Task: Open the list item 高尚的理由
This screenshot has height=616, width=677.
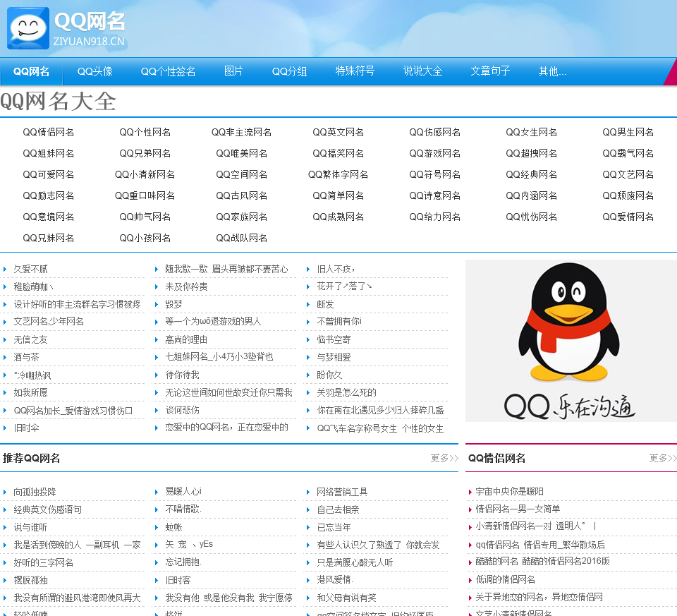Action: 186,339
